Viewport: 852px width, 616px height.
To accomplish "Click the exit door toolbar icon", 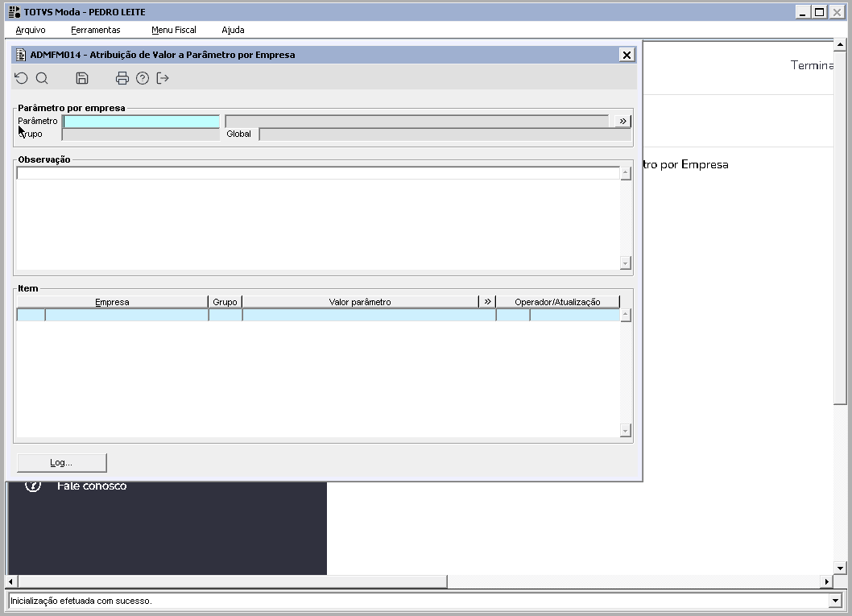I will pos(163,78).
